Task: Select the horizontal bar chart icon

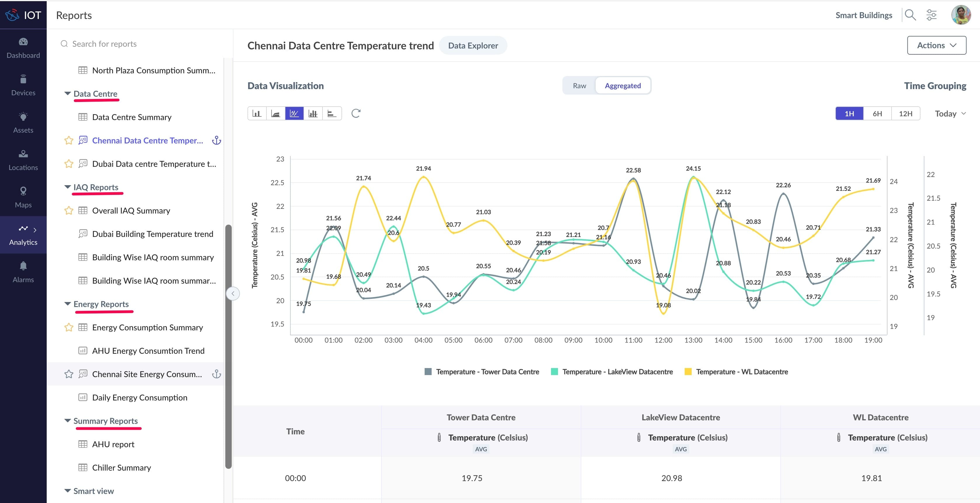Action: [x=332, y=113]
